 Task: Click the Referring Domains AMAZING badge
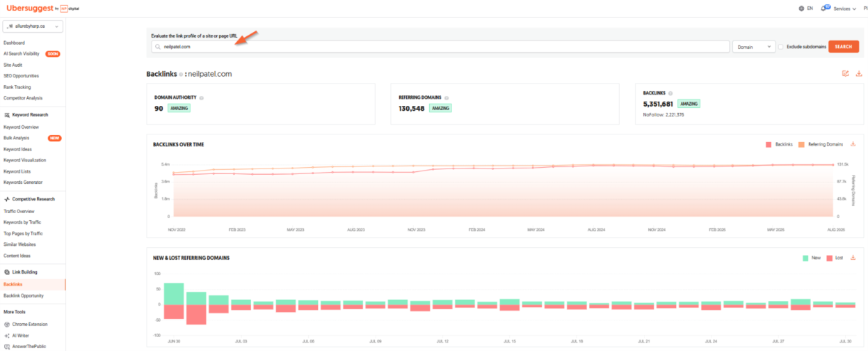440,109
